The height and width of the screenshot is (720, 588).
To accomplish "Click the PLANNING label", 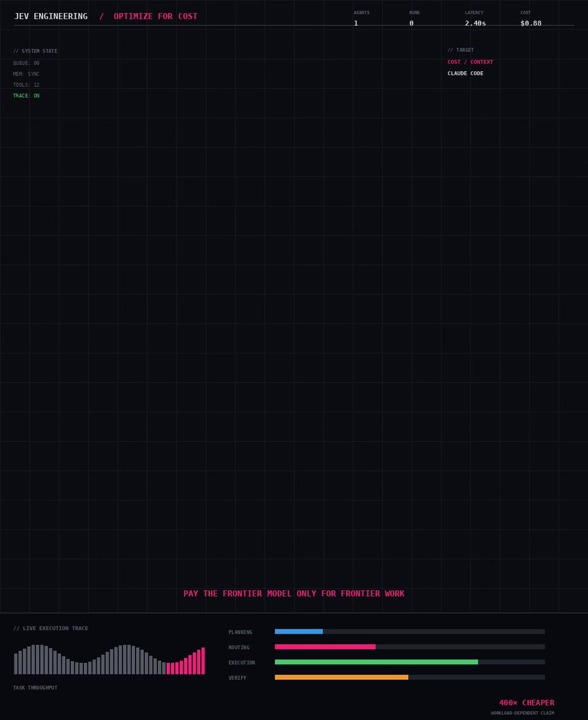I will [x=241, y=632].
